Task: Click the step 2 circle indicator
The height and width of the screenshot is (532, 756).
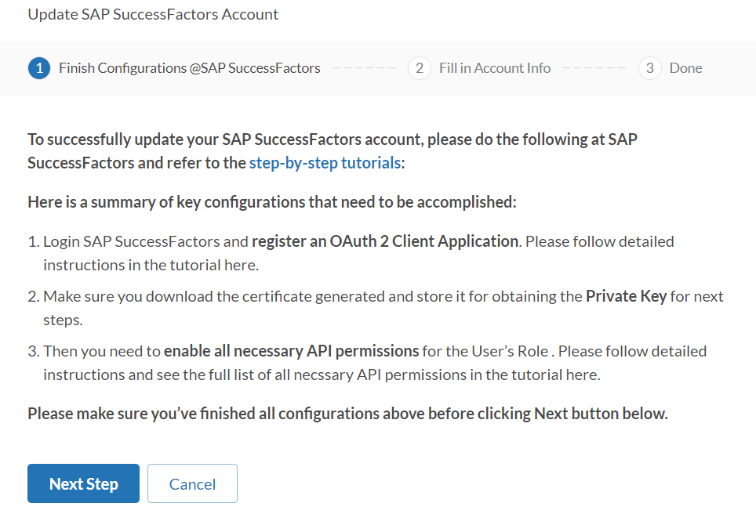Action: coord(420,68)
